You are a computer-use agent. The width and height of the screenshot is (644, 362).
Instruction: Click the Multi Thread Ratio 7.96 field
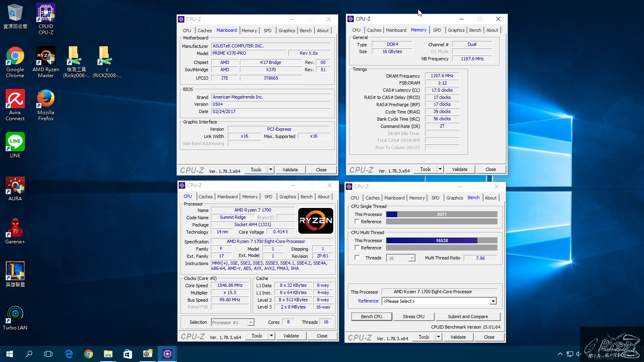click(x=480, y=258)
